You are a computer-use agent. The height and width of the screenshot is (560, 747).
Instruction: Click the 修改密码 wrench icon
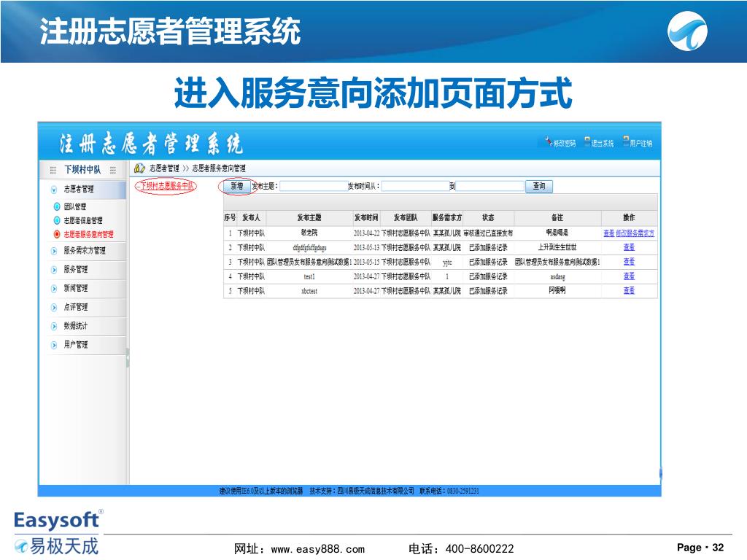[x=547, y=142]
